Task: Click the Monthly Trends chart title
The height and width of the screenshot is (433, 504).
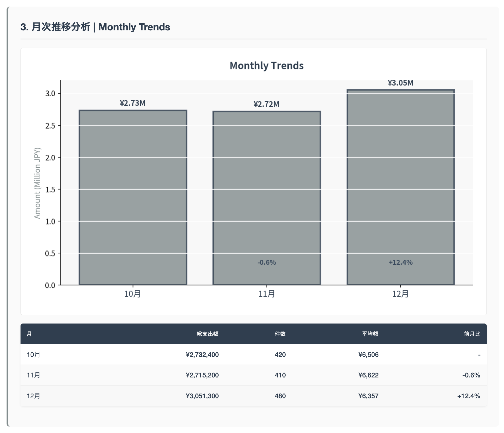Action: pos(267,66)
